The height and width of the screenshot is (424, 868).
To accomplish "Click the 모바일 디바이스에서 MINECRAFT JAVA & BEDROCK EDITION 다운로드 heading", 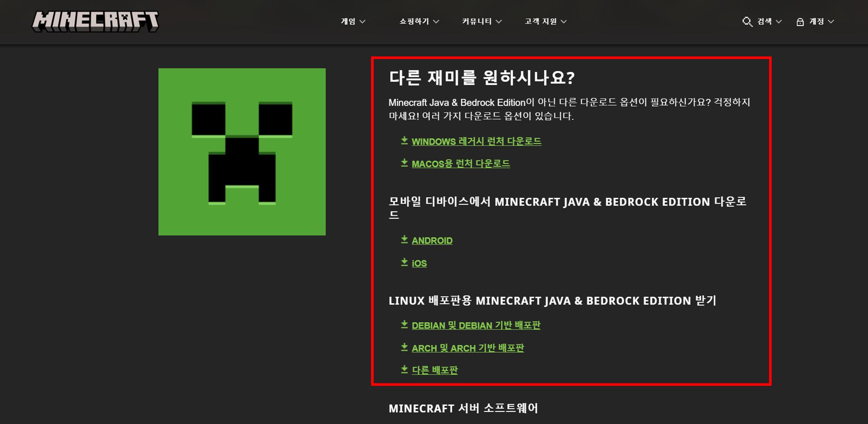I will pyautogui.click(x=568, y=208).
